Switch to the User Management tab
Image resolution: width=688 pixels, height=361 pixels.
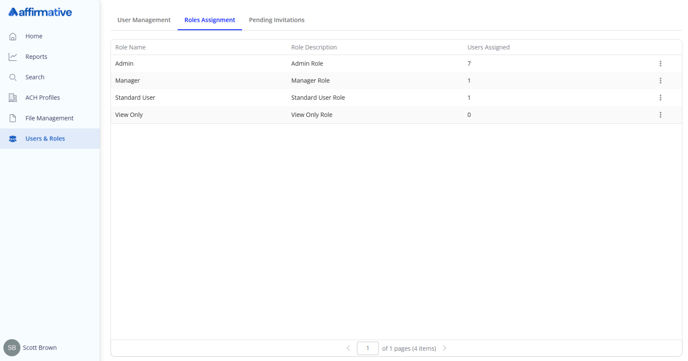coord(144,20)
